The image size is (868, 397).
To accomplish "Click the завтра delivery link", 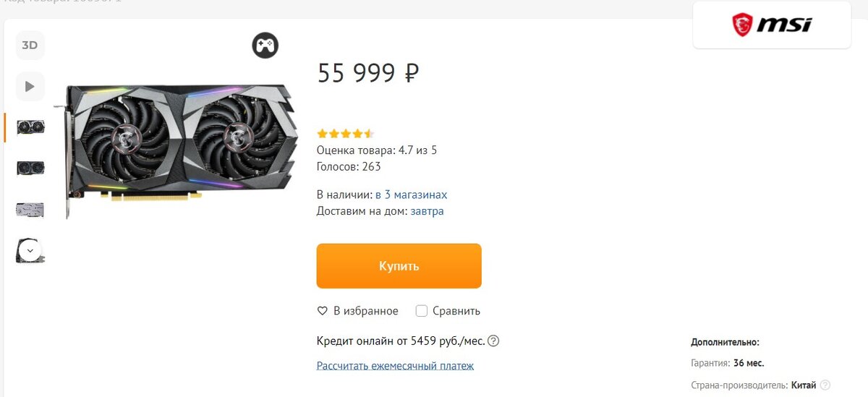I will 427,211.
